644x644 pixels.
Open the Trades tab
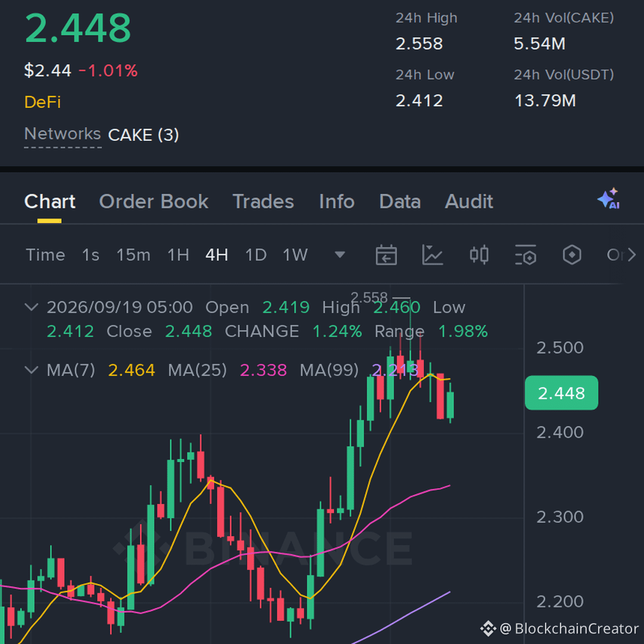[x=264, y=202]
